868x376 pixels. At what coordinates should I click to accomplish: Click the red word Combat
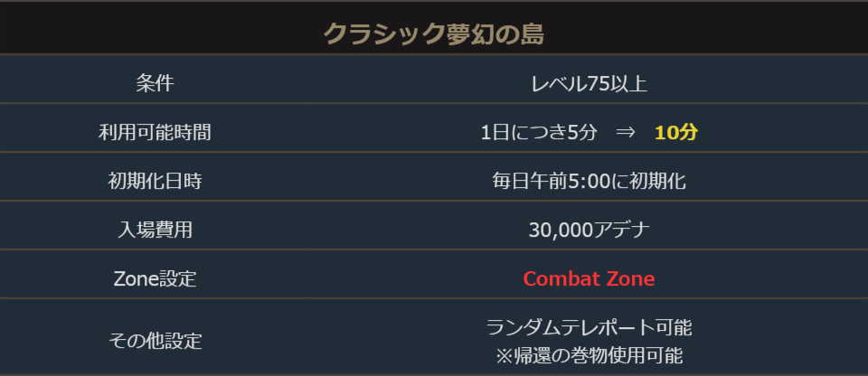coord(560,278)
